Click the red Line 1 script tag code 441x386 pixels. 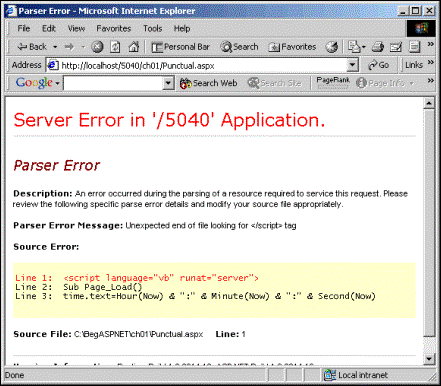click(x=161, y=278)
